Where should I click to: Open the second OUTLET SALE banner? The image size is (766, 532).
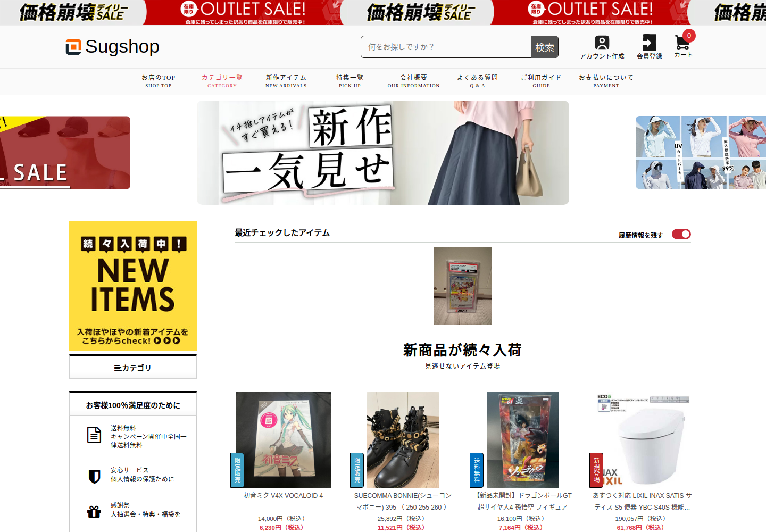tap(590, 12)
